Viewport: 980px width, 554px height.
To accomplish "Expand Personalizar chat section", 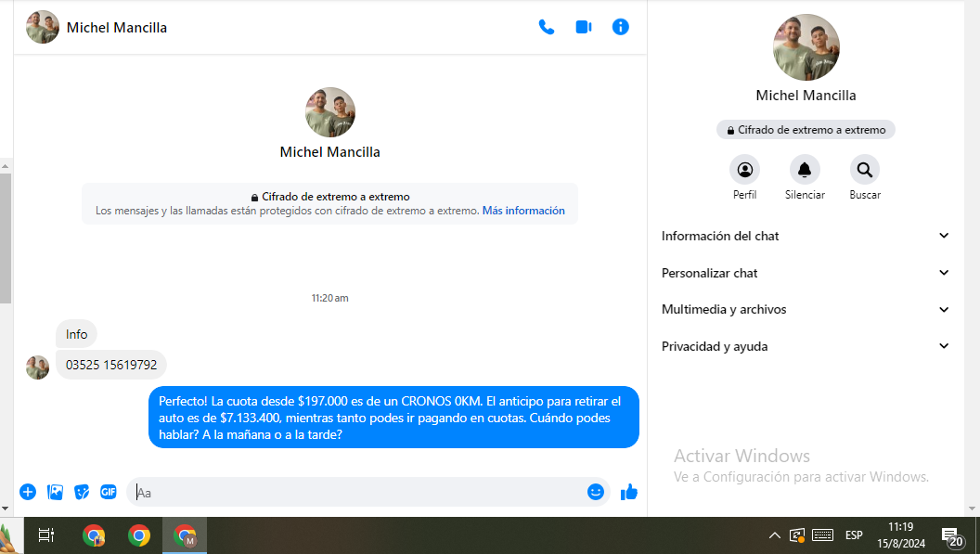I will tap(806, 273).
